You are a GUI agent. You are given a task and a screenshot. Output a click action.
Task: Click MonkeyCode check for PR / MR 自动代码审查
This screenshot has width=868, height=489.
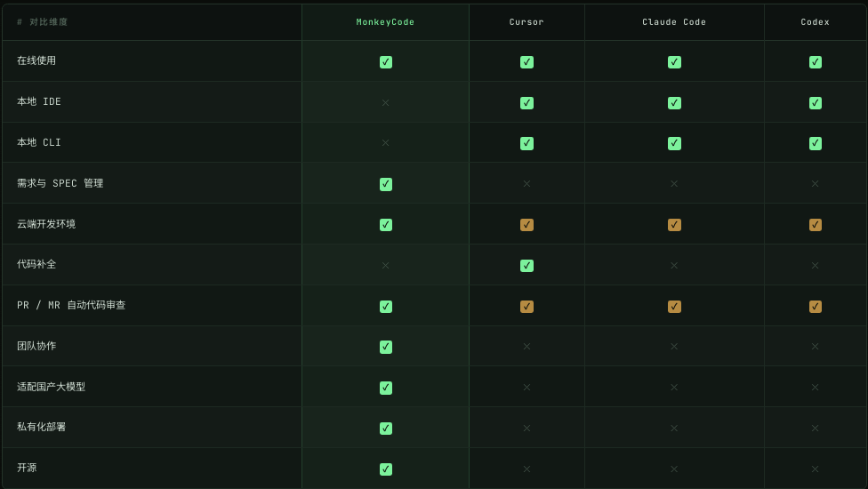pos(386,307)
